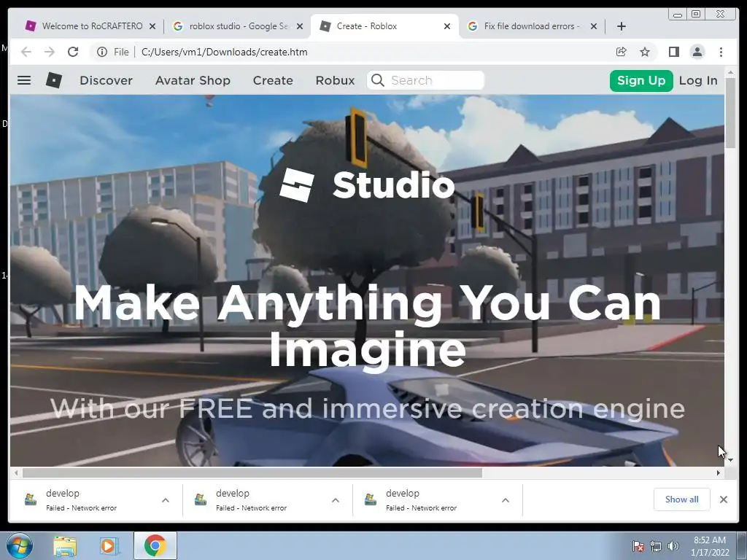The height and width of the screenshot is (560, 747).
Task: Open the Chrome side panel icon
Action: coord(673,52)
